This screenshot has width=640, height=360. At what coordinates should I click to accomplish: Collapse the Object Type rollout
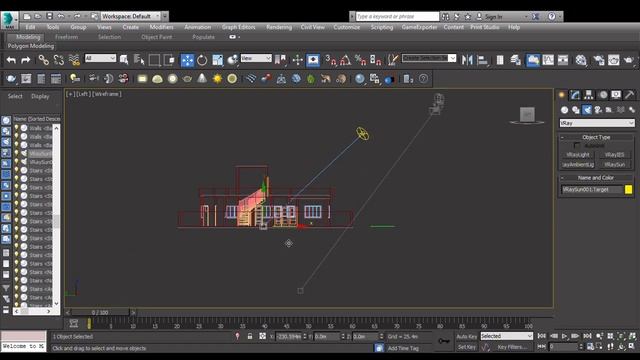[596, 137]
